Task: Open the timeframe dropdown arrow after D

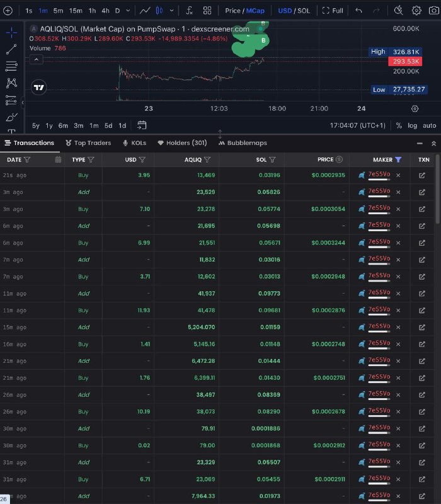Action: coord(129,11)
